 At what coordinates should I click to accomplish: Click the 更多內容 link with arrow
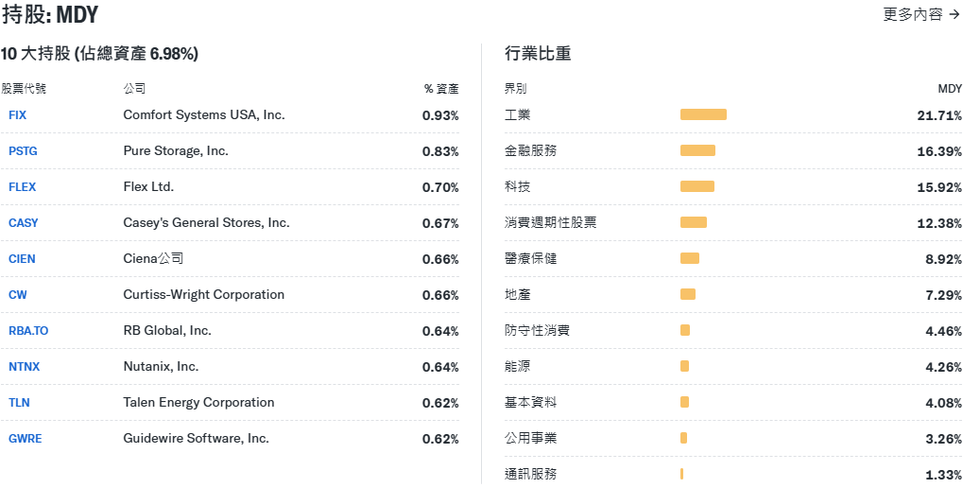pyautogui.click(x=921, y=14)
